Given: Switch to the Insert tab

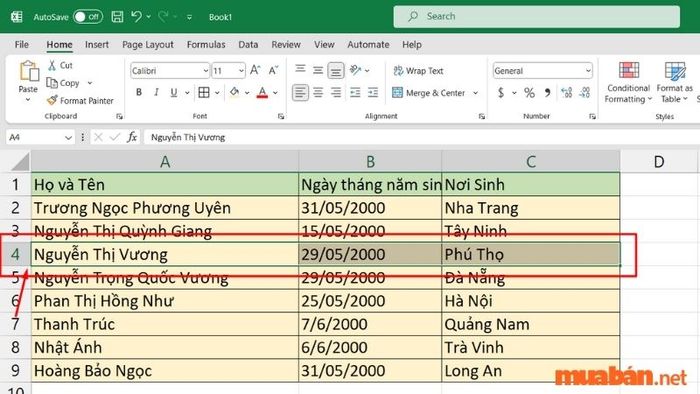Looking at the screenshot, I should point(97,45).
